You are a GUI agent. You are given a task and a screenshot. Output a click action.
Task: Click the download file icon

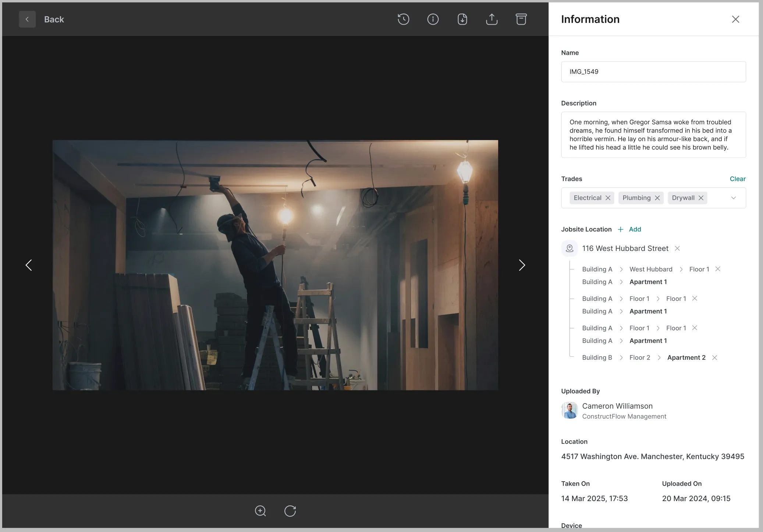(x=462, y=19)
